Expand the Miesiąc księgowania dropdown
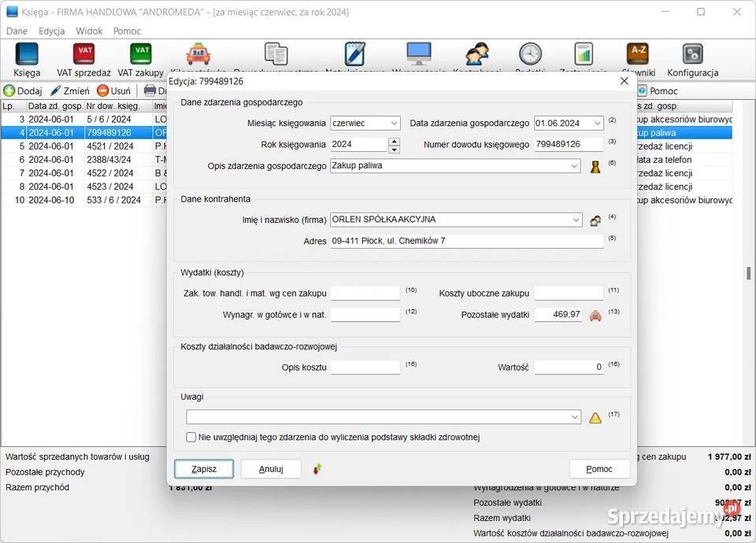 [394, 124]
